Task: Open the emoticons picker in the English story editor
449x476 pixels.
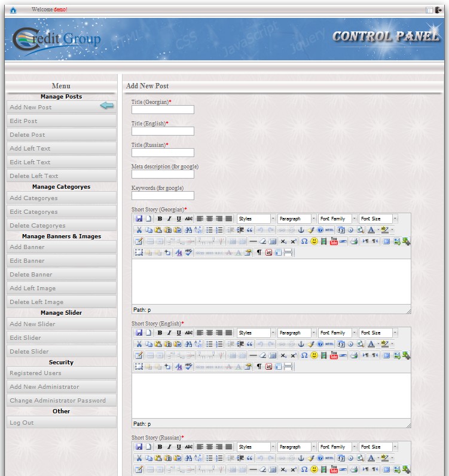Action: 314,355
